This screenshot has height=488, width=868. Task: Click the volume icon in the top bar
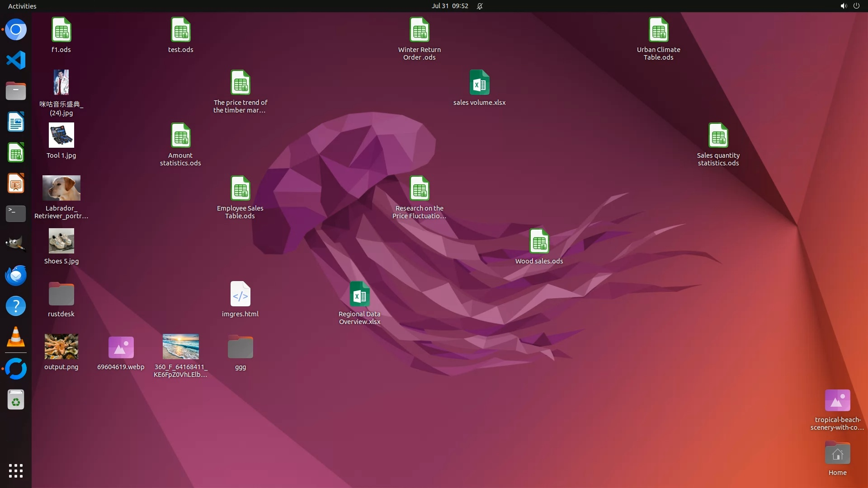(x=843, y=6)
